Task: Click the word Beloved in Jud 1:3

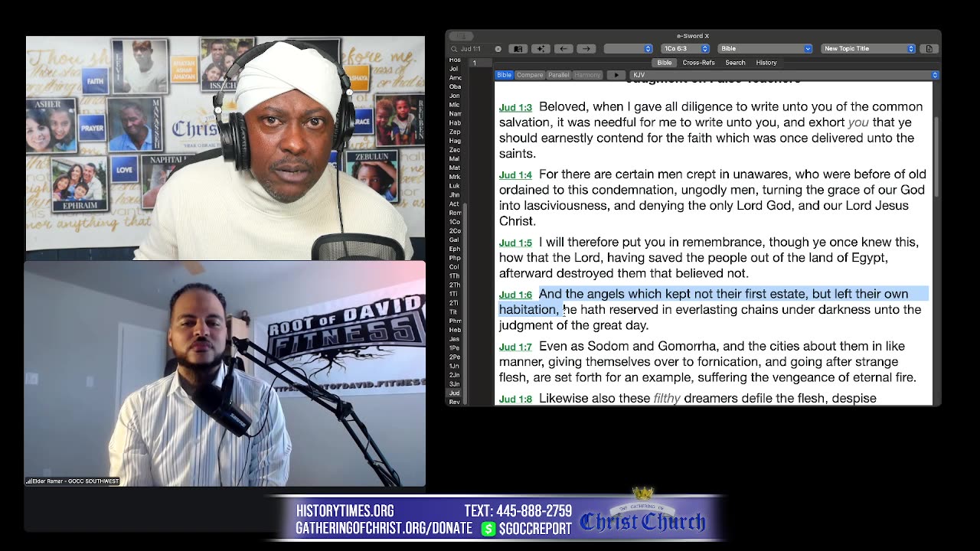Action: tap(563, 107)
